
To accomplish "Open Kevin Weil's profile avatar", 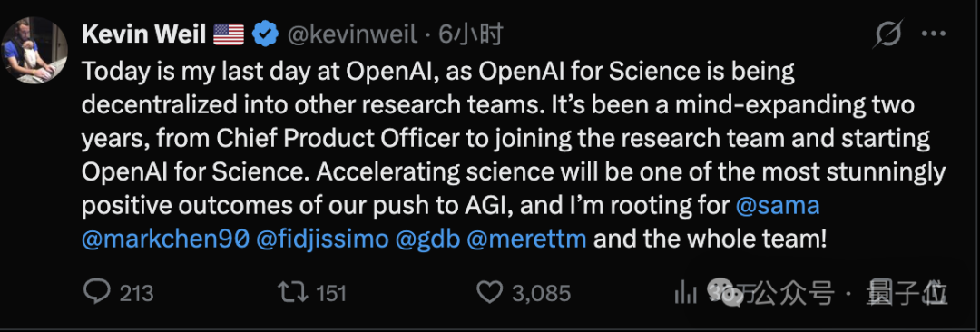I will coord(35,50).
